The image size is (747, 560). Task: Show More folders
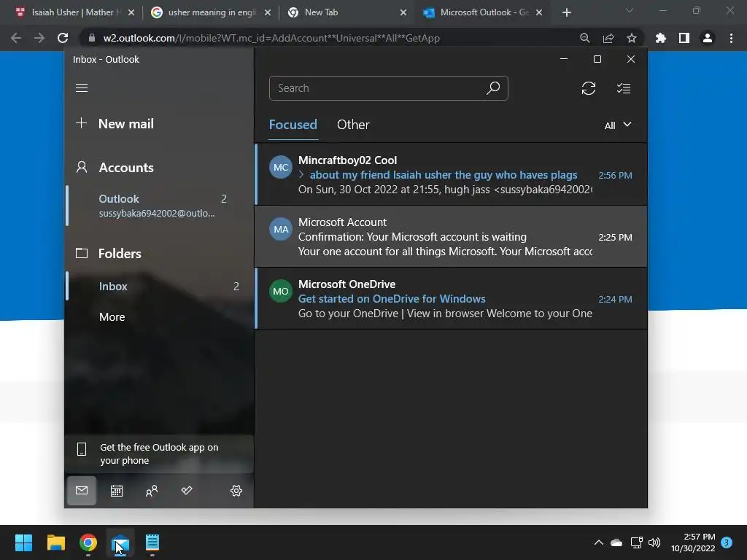tap(112, 317)
